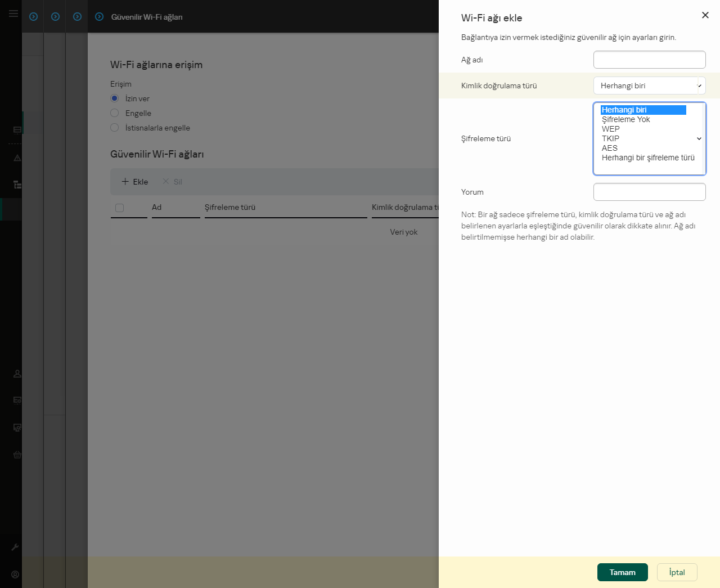Click the account profile icon at bottom left
This screenshot has height=588, width=720.
point(15,574)
